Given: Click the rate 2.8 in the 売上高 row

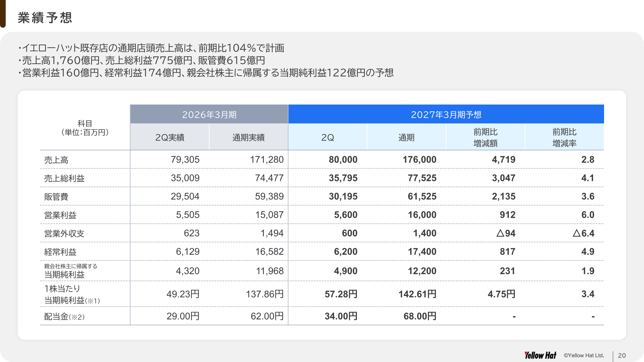Looking at the screenshot, I should [x=588, y=160].
